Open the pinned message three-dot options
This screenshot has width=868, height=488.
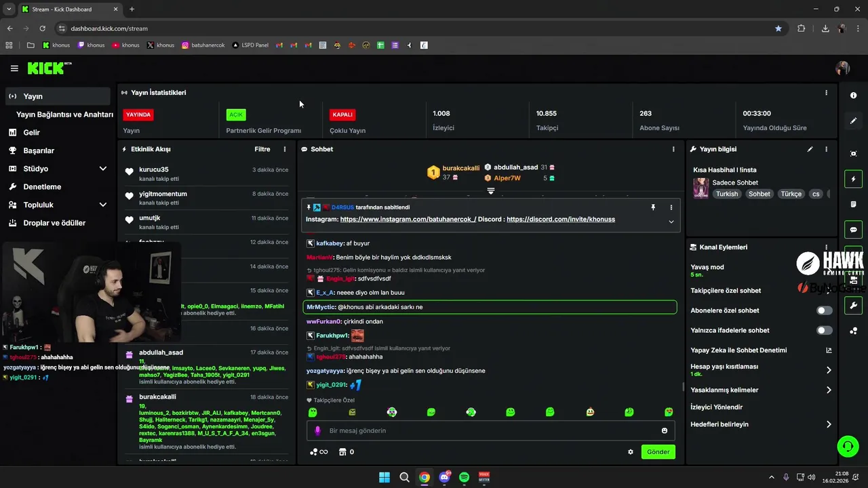pos(671,207)
